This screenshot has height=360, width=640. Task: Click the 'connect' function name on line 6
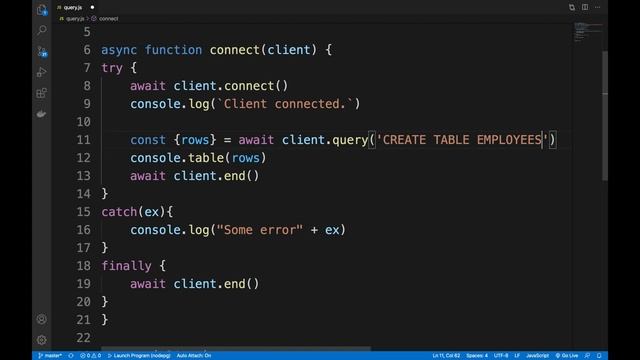235,50
